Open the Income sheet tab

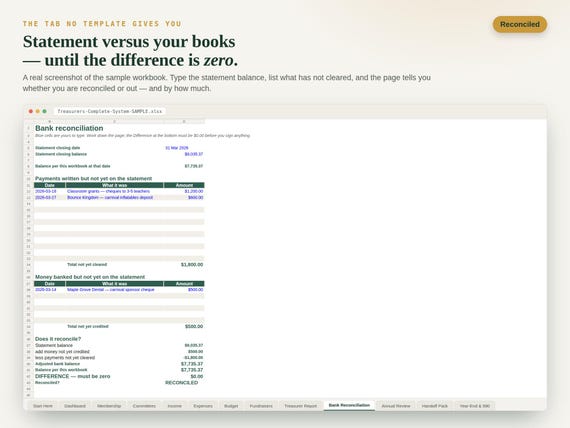tap(174, 406)
